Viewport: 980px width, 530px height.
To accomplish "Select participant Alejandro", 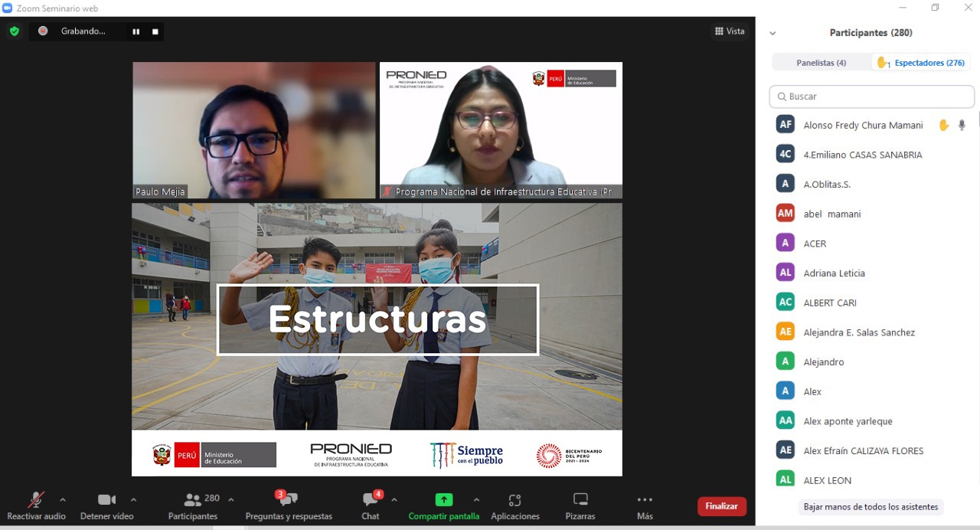I will click(872, 362).
